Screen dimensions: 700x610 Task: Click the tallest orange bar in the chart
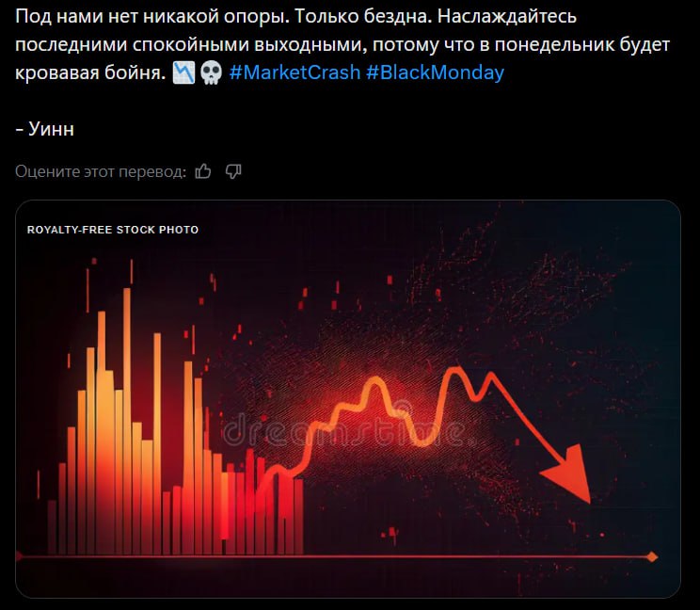pos(127,420)
